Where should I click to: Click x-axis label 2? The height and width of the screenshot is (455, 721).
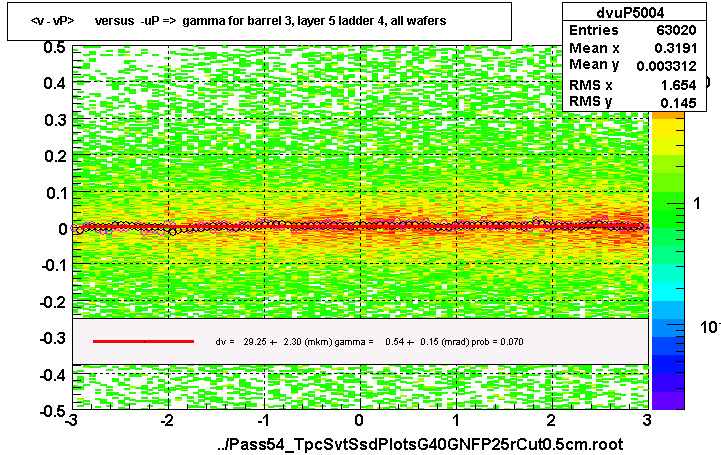tap(551, 420)
